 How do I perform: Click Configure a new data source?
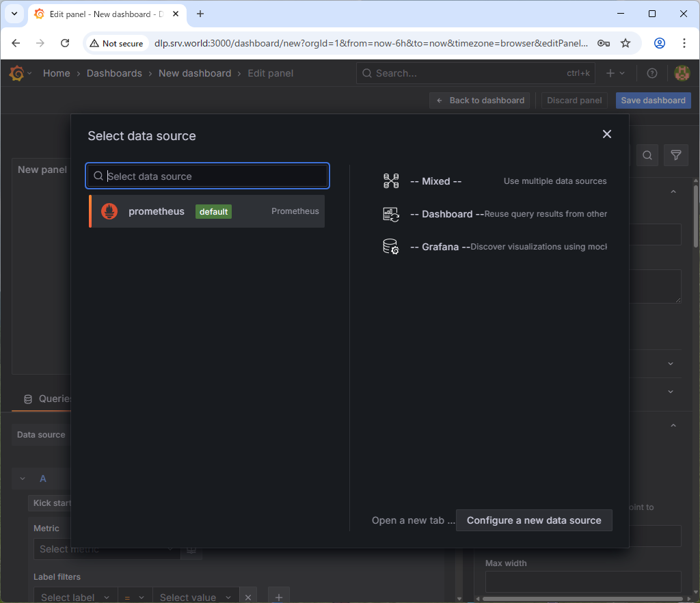tap(533, 520)
